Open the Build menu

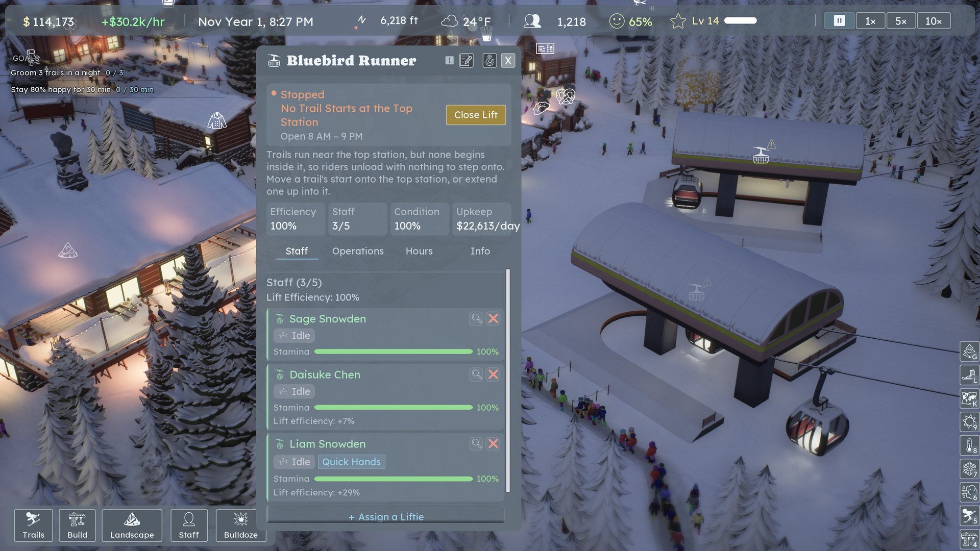[77, 525]
